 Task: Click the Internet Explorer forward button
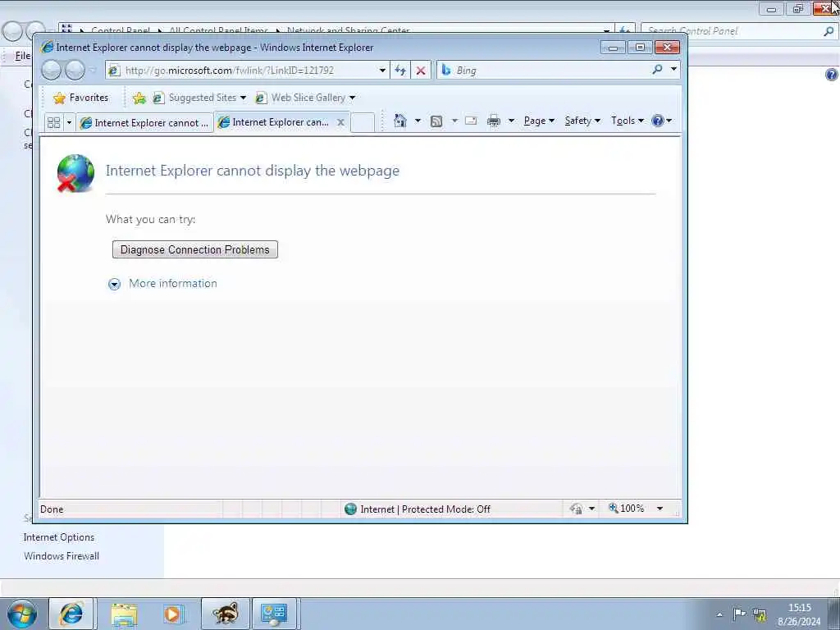click(75, 71)
